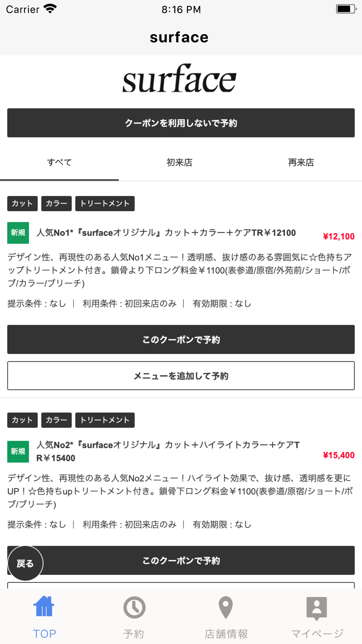Open 店舗情報 map pin icon

[226, 607]
